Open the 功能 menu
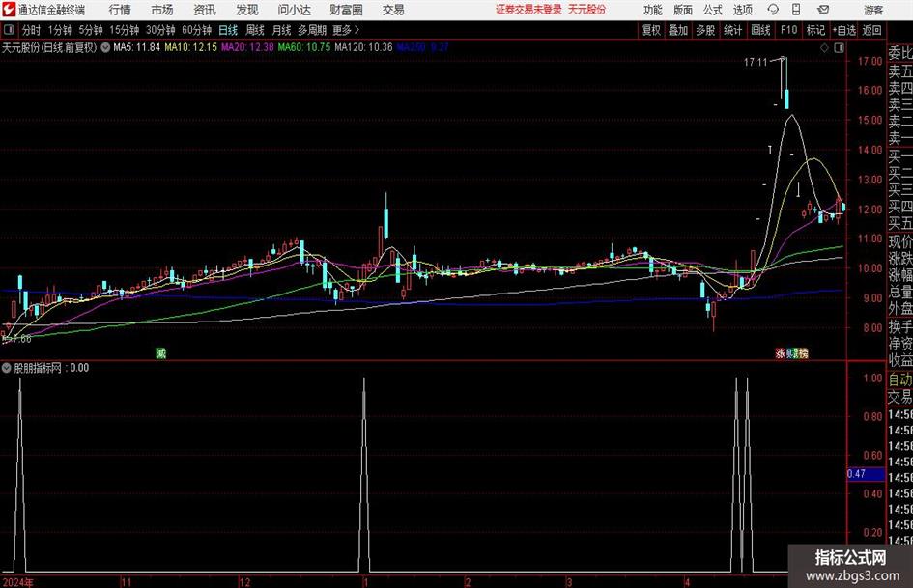This screenshot has width=913, height=588. [653, 10]
